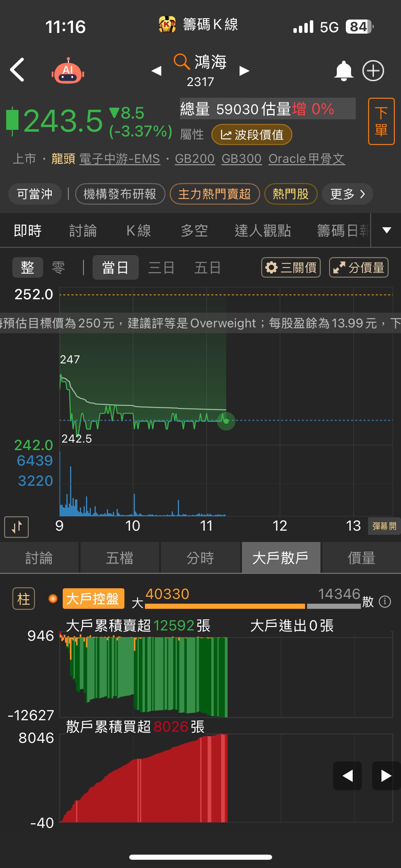The width and height of the screenshot is (401, 868).
Task: Tap the green candlestick icon beside price
Action: (12, 121)
